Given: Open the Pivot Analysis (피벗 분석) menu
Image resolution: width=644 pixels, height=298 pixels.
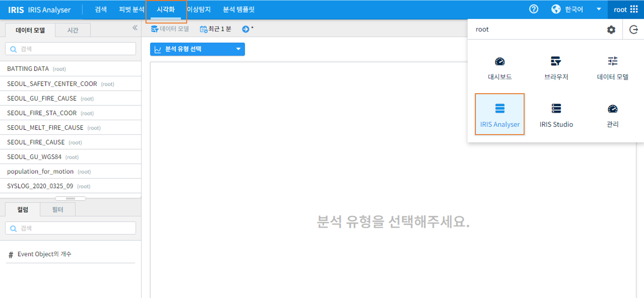Looking at the screenshot, I should (131, 9).
